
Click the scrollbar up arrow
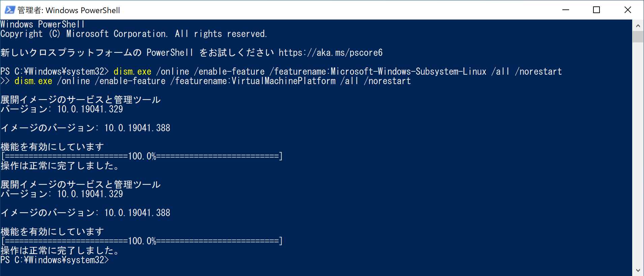click(638, 26)
